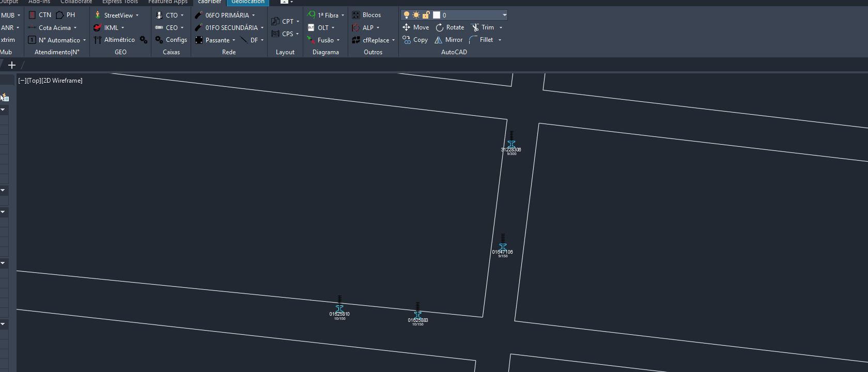Click the StreetView tool icon
The height and width of the screenshot is (372, 868).
click(97, 15)
